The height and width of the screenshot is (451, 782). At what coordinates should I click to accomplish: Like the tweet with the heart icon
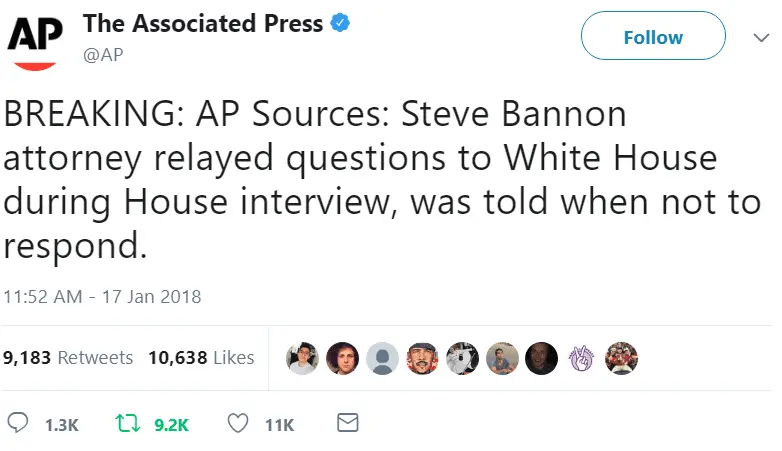tap(238, 424)
